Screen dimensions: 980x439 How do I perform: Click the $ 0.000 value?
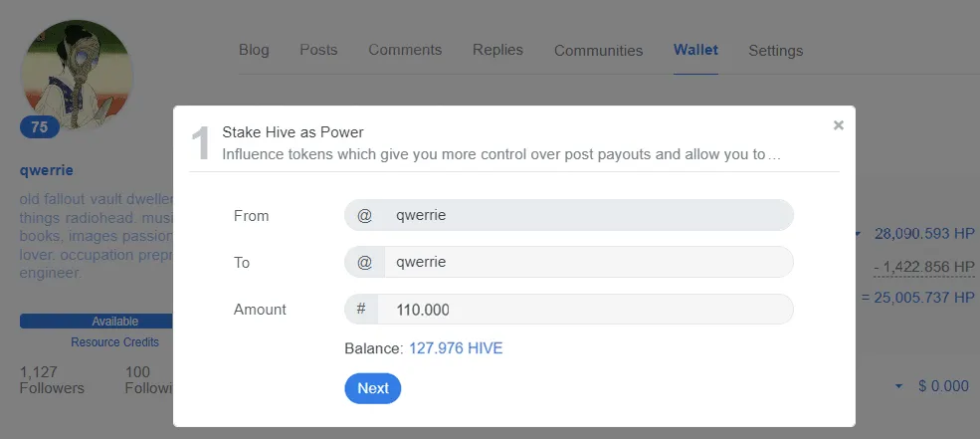click(x=943, y=386)
